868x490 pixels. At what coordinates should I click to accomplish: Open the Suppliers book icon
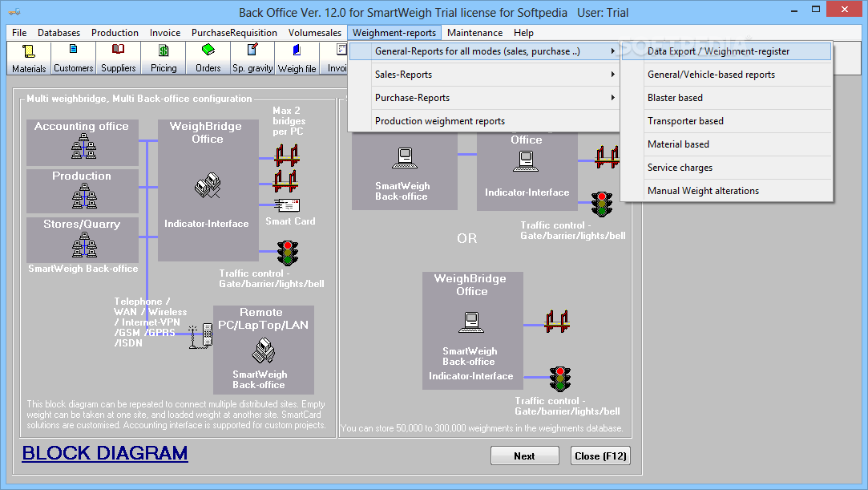tap(118, 58)
